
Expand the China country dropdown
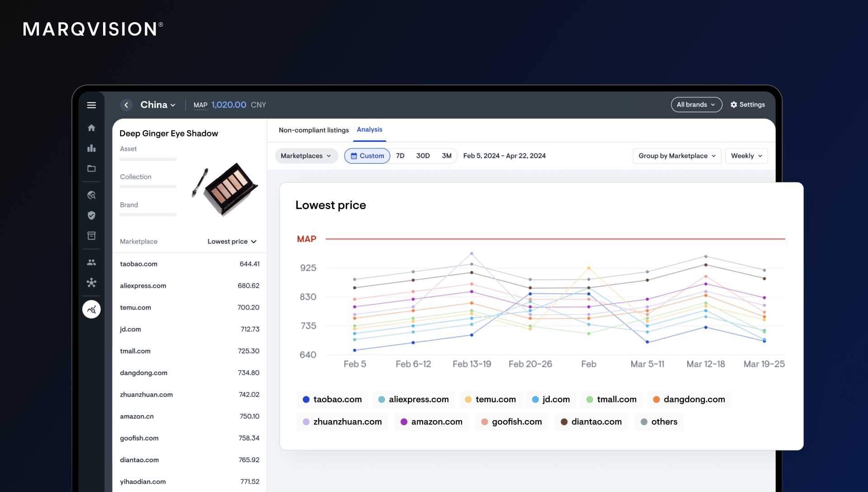click(x=158, y=105)
